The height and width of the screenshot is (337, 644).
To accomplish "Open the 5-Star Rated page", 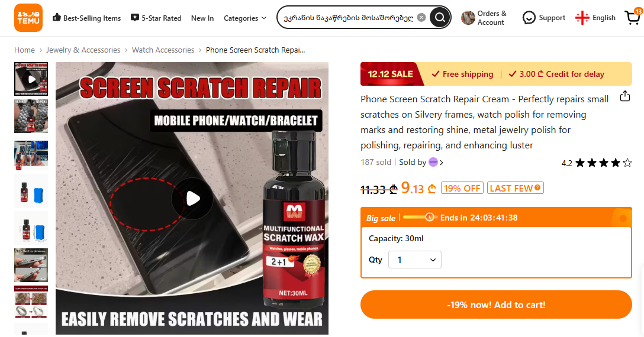I will click(156, 18).
